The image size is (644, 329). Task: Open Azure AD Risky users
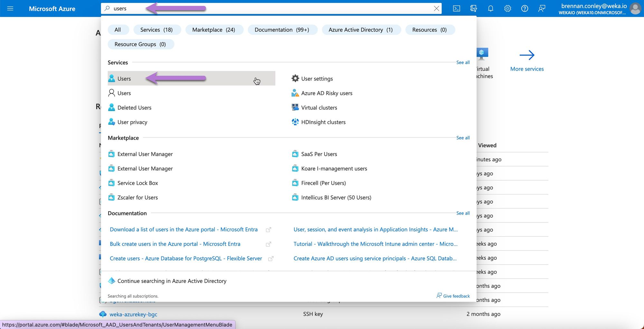[x=327, y=93]
